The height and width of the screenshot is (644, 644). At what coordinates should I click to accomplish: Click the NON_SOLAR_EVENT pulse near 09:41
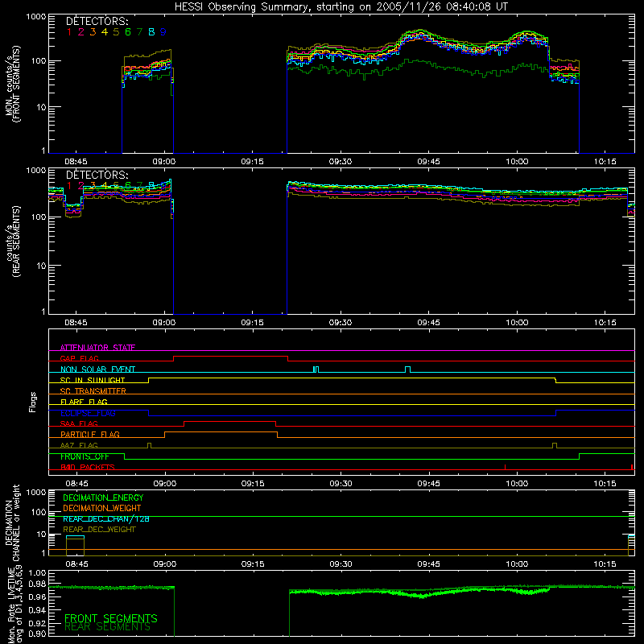407,369
